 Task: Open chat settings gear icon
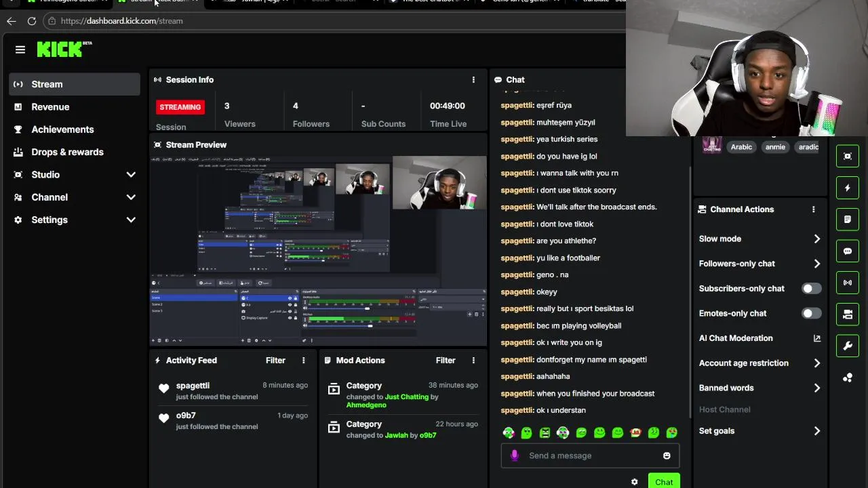pyautogui.click(x=634, y=482)
